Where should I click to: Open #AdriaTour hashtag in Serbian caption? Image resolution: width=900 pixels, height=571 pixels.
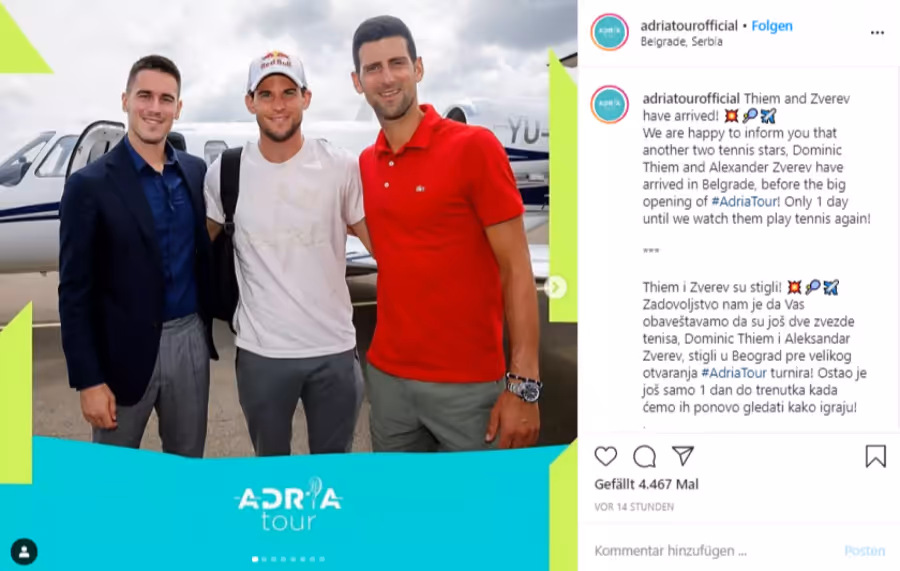coord(734,373)
